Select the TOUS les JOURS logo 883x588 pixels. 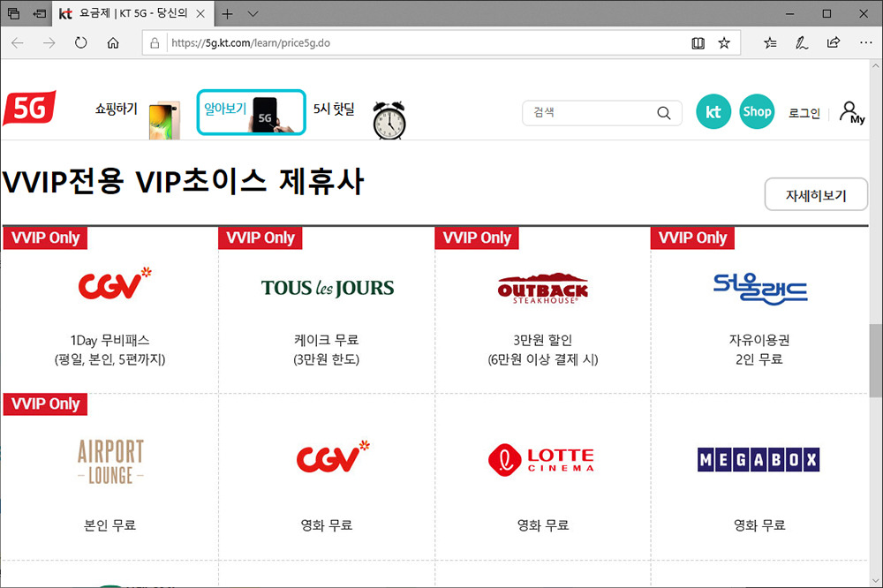click(328, 288)
